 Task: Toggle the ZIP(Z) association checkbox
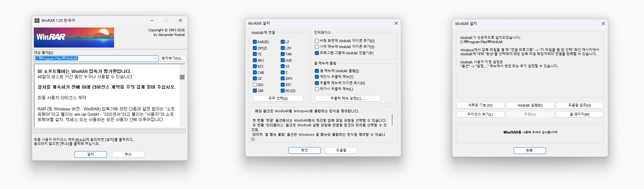[255, 48]
